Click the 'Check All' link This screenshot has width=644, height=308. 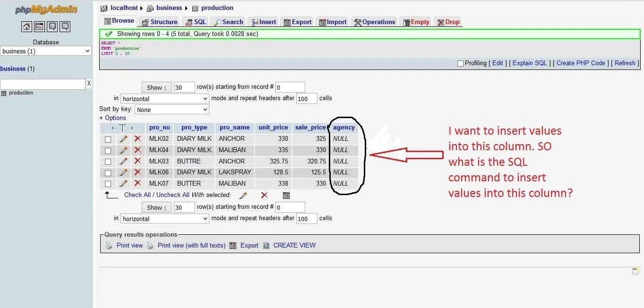tap(137, 195)
